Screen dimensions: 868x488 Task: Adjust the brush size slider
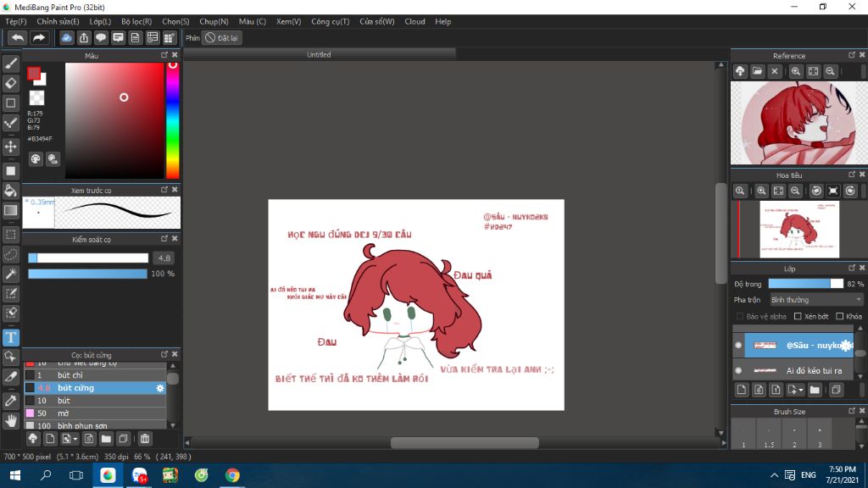(x=88, y=258)
